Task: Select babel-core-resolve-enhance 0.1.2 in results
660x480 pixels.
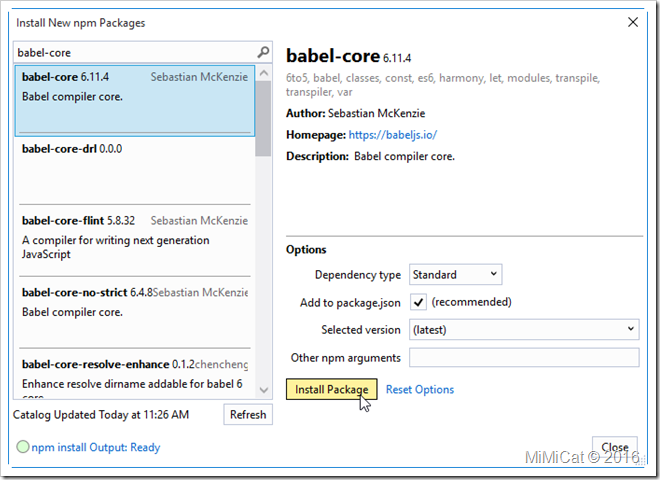Action: click(135, 374)
